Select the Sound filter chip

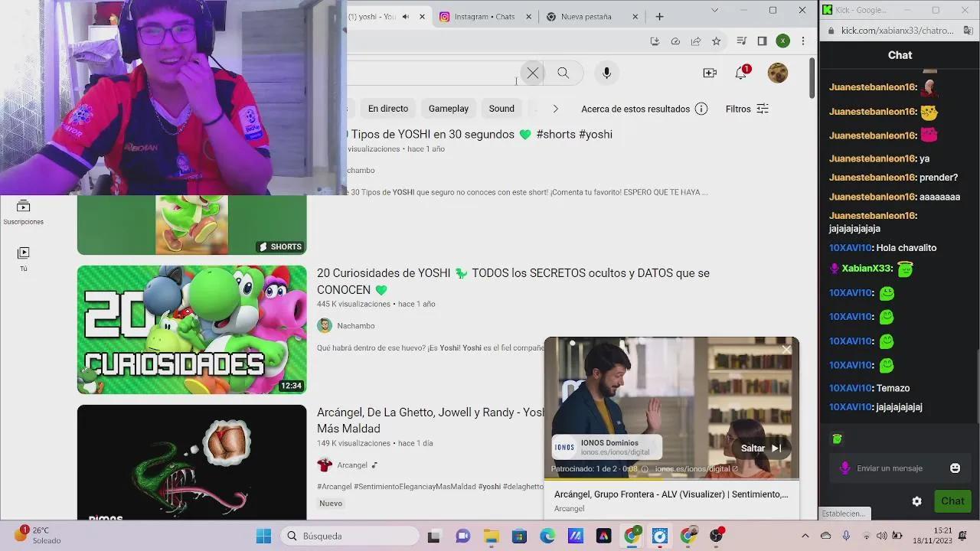501,109
